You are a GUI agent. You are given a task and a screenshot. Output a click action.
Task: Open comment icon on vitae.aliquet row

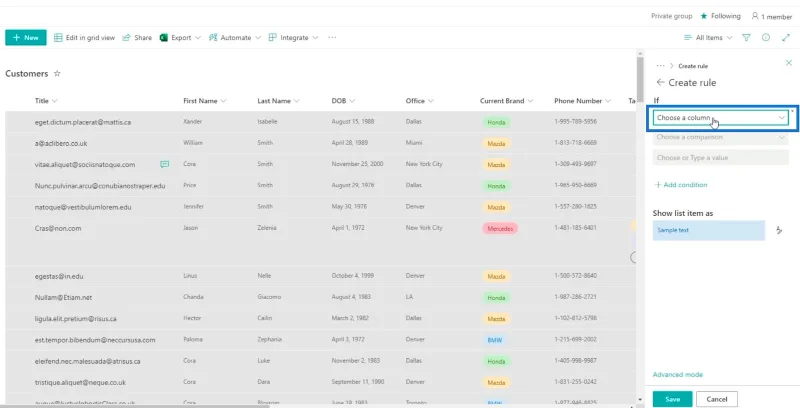(164, 164)
